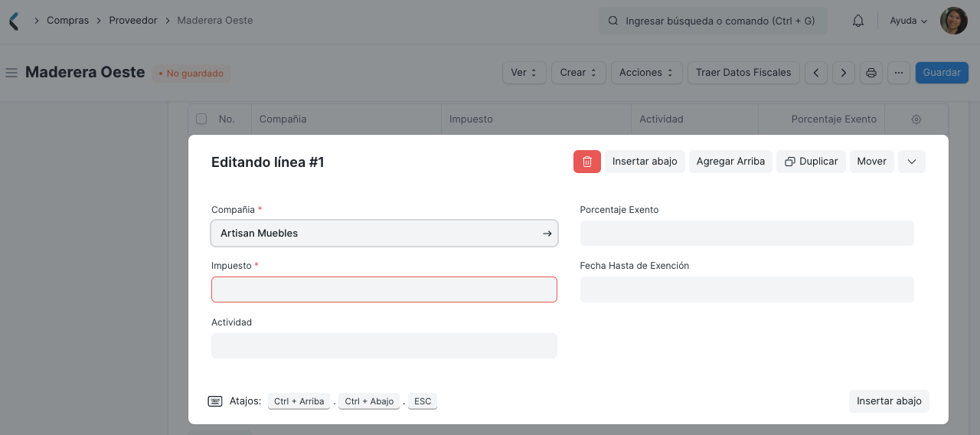Click the Compañia field with Artisan Muebles
Viewport: 980px width, 435px height.
point(384,234)
